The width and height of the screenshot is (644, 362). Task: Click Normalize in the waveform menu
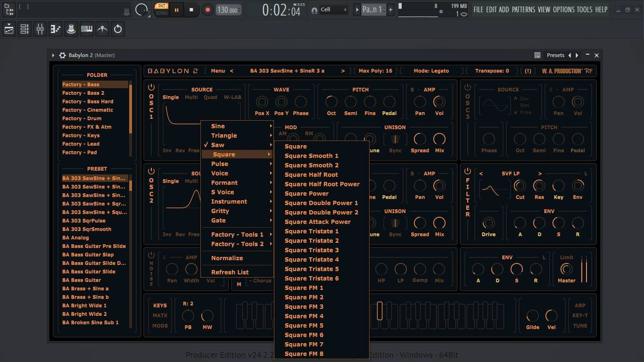coord(237,258)
